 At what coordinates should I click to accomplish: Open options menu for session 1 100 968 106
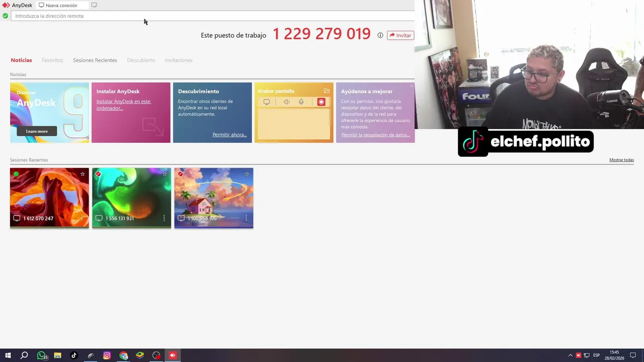246,218
